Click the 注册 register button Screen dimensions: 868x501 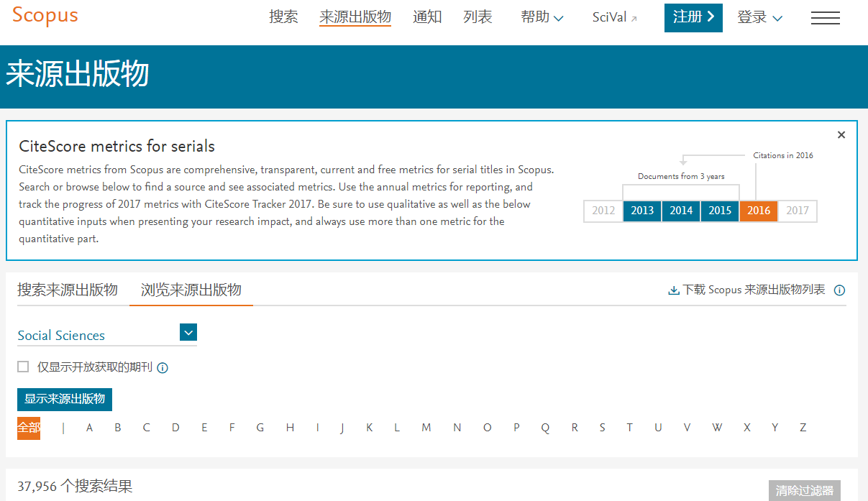[693, 17]
